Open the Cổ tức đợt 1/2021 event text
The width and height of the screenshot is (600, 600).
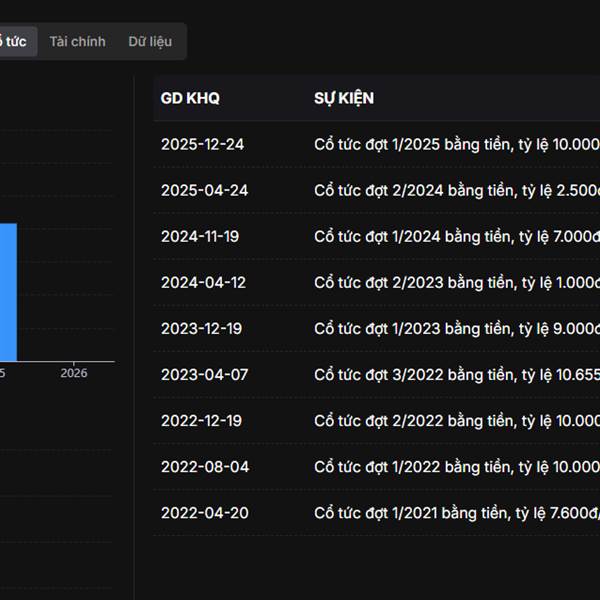pyautogui.click(x=456, y=512)
